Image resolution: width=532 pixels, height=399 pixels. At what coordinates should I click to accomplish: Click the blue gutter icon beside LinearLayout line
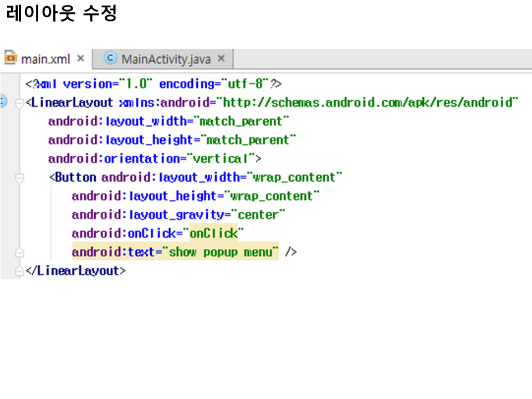[x=2, y=103]
